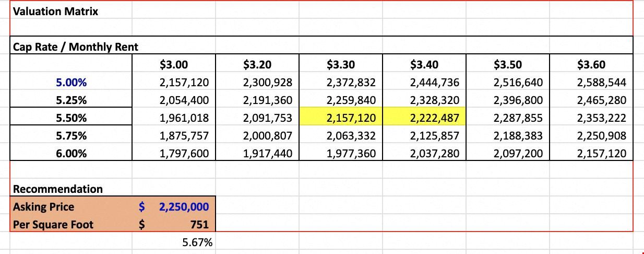Image resolution: width=644 pixels, height=254 pixels.
Task: Select the Per Square Foot label cell
Action: tap(71, 224)
